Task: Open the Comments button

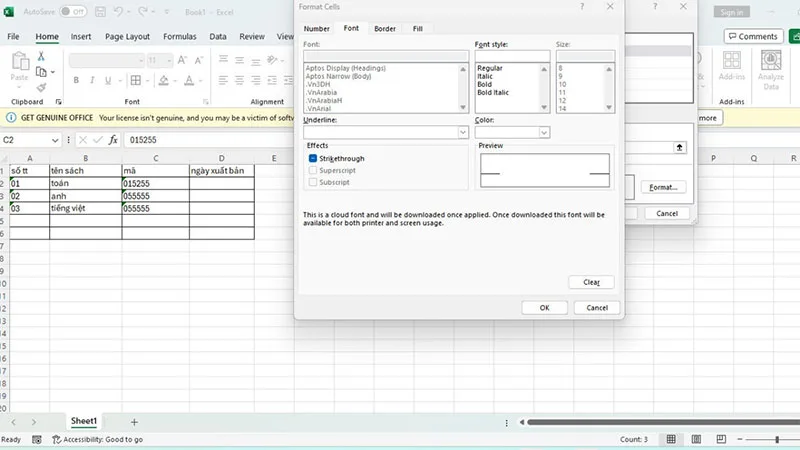Action: 753,36
